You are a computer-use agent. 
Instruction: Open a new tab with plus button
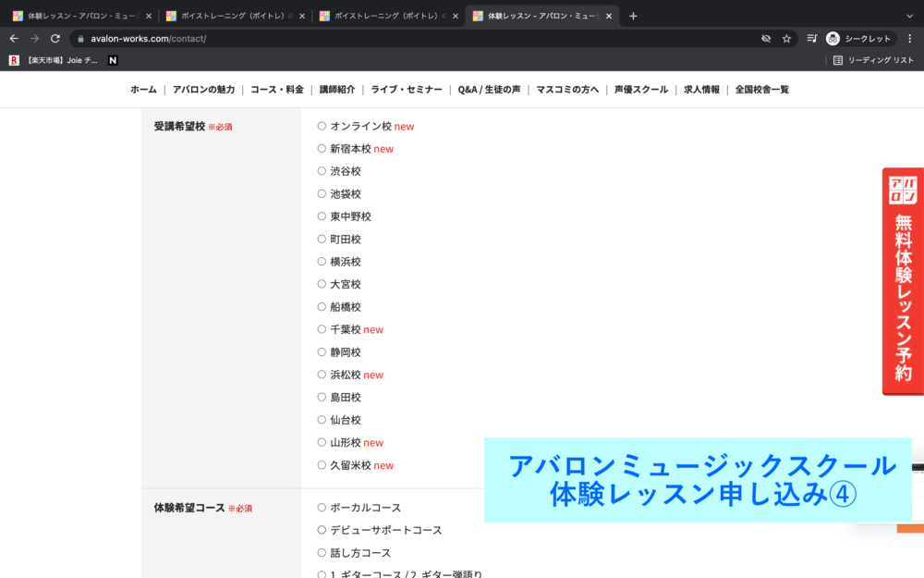pos(633,16)
